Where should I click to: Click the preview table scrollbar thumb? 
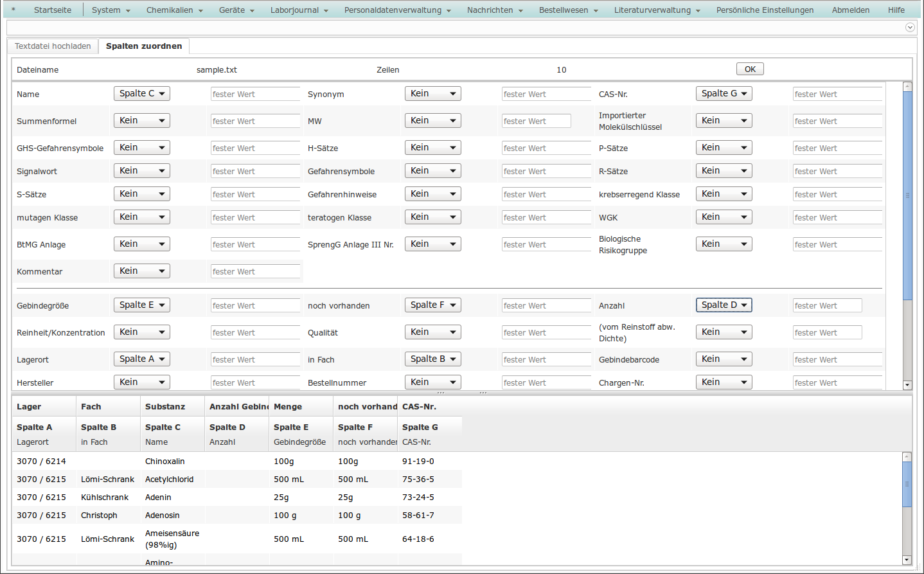click(907, 484)
